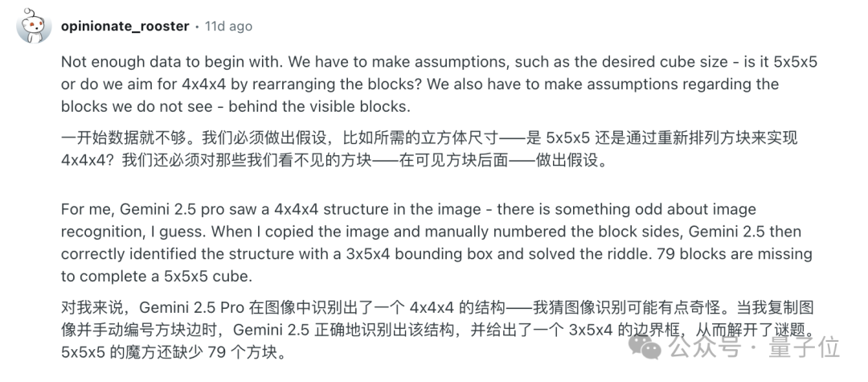Click Chinese paragraph starting 一开始数据就不够
Viewport: 868px width, 382px height.
(x=429, y=148)
